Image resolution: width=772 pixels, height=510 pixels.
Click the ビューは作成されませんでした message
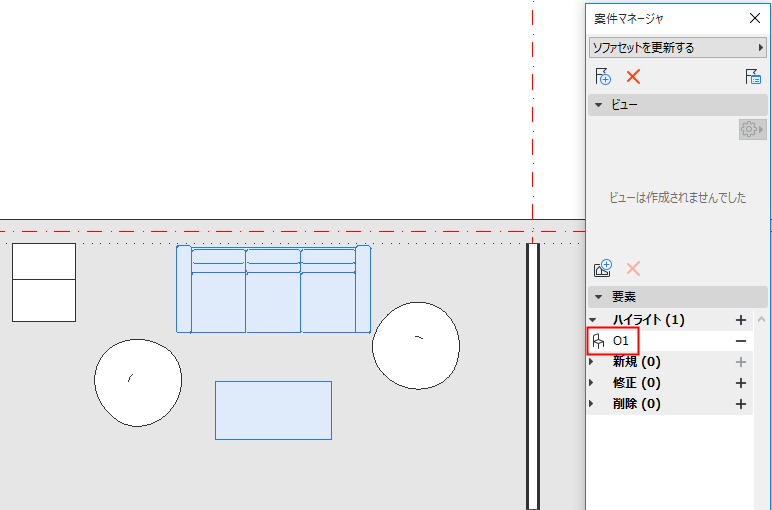tap(677, 198)
